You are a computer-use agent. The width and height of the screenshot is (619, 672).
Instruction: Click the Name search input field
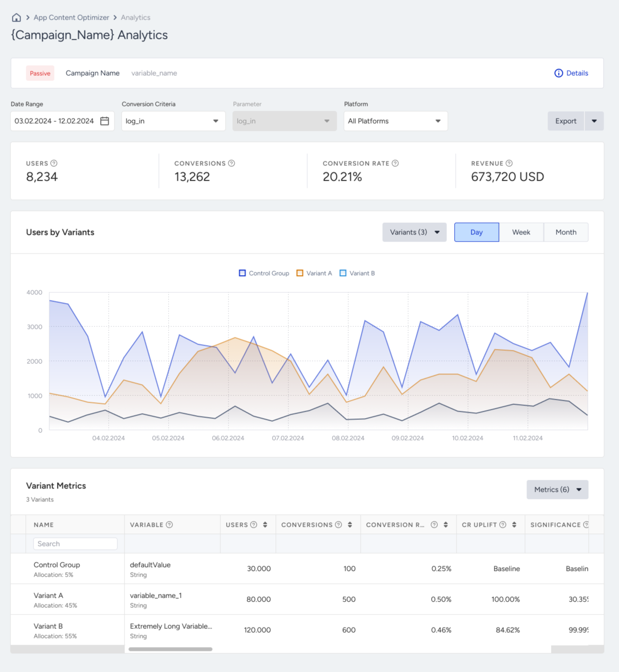point(75,544)
